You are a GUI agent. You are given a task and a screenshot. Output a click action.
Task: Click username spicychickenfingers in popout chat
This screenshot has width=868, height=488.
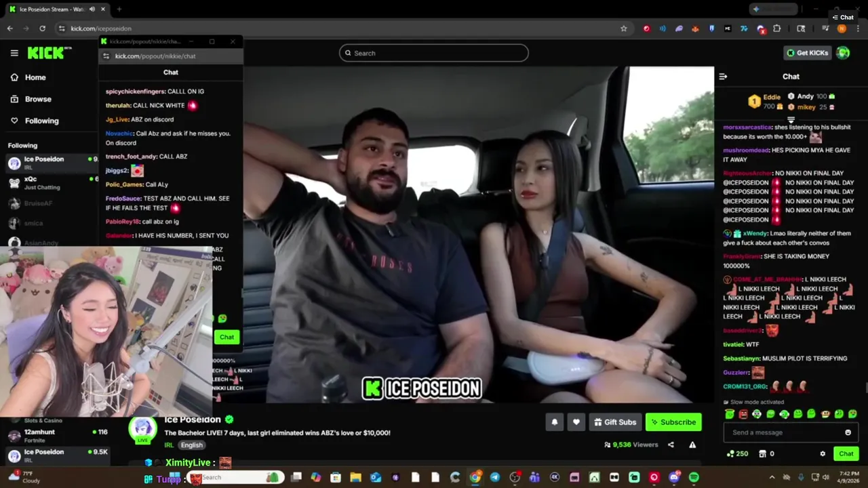tap(136, 91)
